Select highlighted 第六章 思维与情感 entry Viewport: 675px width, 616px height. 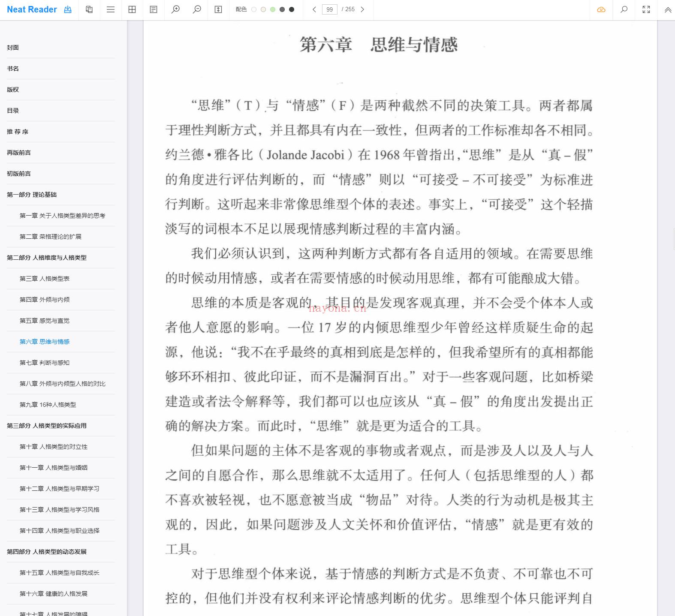pyautogui.click(x=45, y=342)
